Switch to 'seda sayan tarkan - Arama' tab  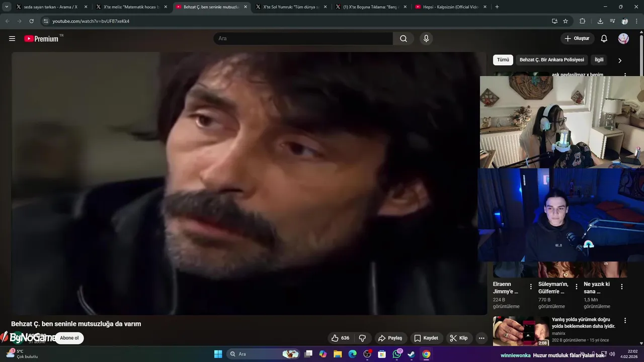pos(50,7)
